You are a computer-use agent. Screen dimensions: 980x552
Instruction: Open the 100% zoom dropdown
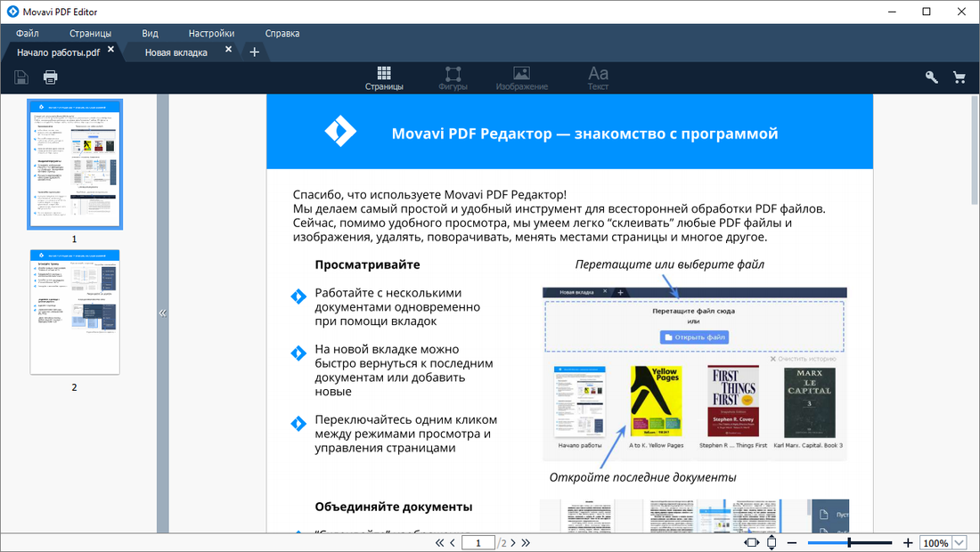tap(960, 542)
